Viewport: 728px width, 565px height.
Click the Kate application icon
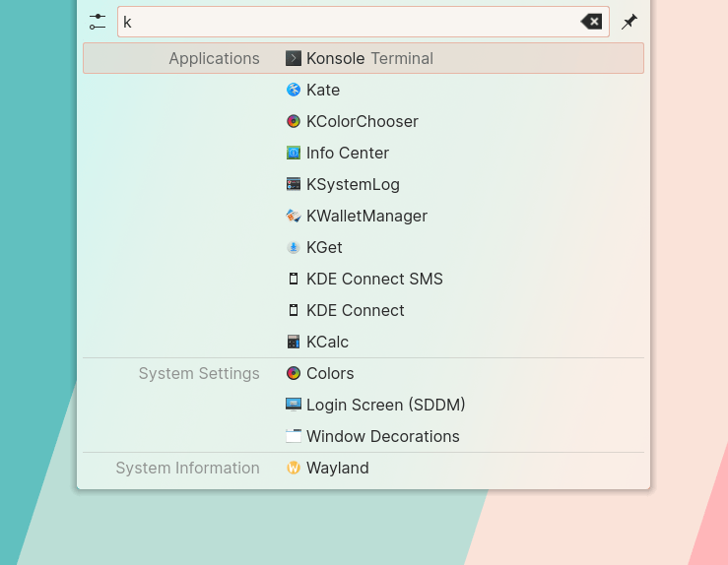pyautogui.click(x=294, y=90)
